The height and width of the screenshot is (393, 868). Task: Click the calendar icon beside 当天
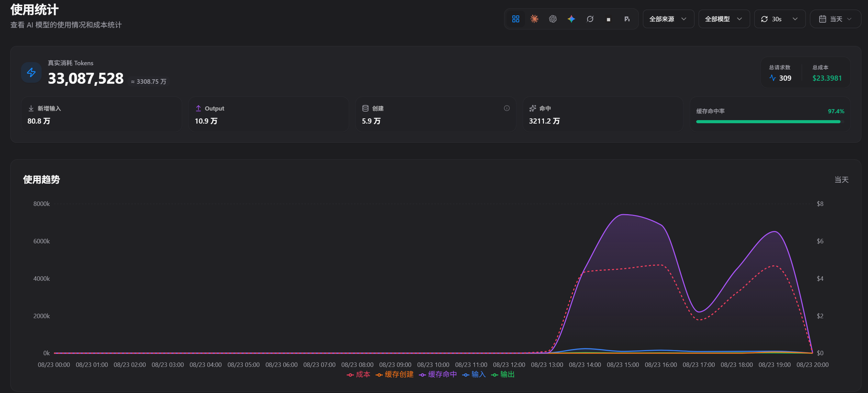822,19
